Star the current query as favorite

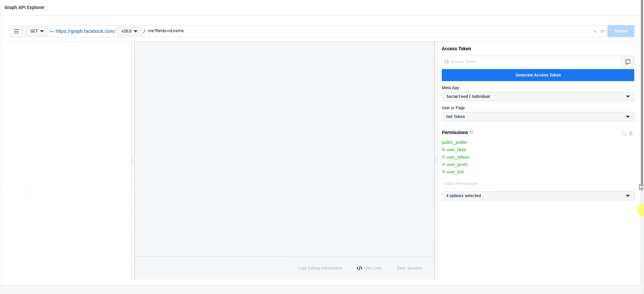point(602,31)
